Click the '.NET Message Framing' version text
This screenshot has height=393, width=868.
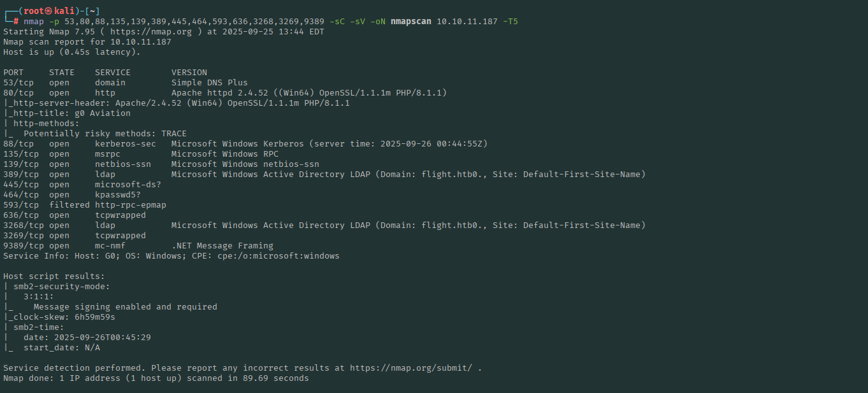coord(222,246)
